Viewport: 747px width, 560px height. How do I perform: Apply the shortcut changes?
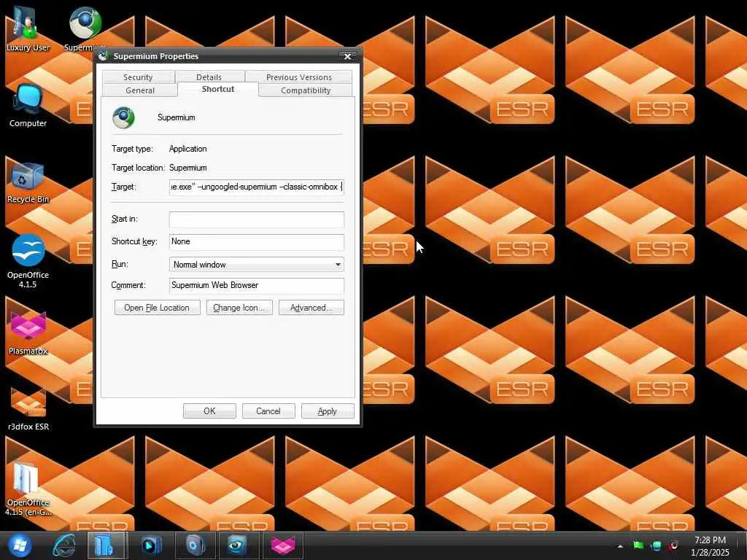pos(328,411)
